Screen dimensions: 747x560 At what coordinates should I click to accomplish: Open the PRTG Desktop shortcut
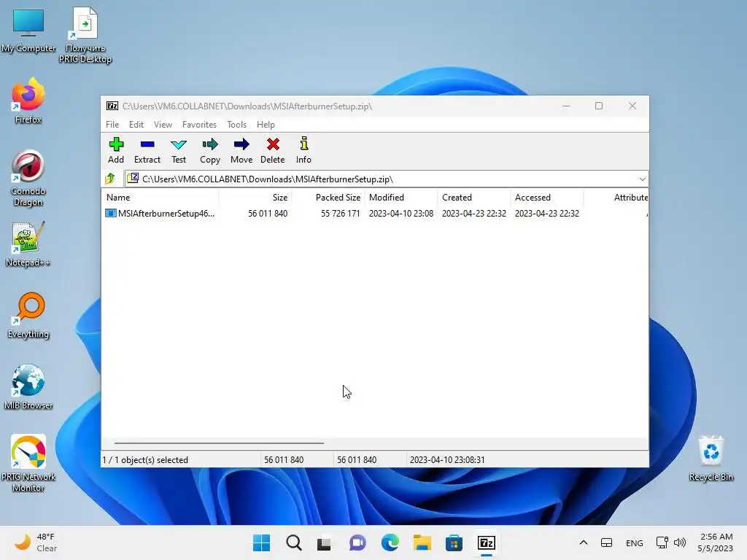[85, 35]
